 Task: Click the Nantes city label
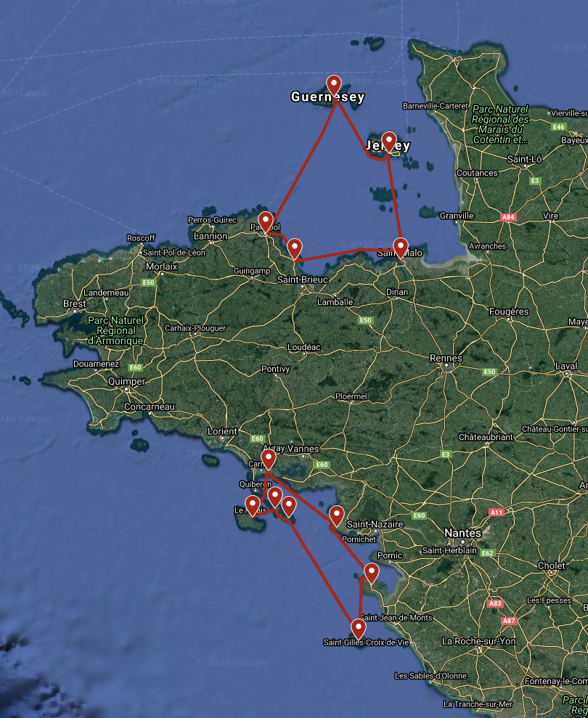(462, 533)
